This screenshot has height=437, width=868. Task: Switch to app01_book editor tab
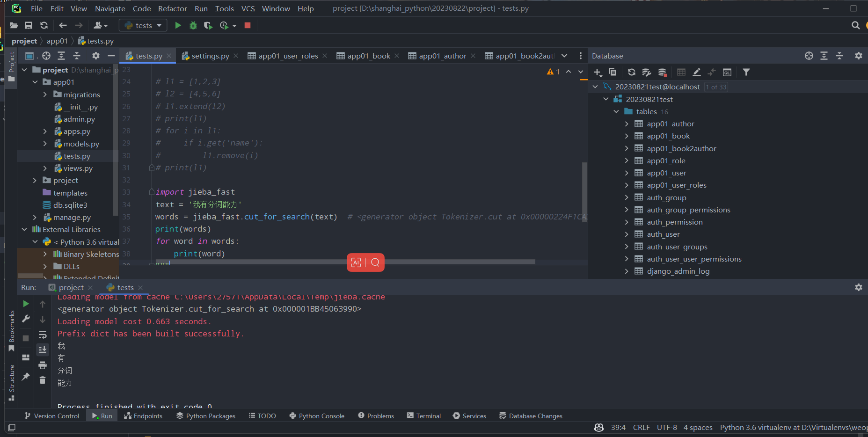368,56
